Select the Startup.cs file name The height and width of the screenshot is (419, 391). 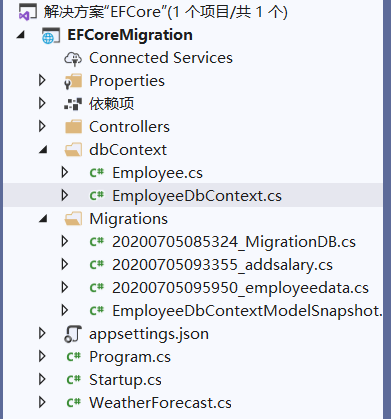(125, 380)
